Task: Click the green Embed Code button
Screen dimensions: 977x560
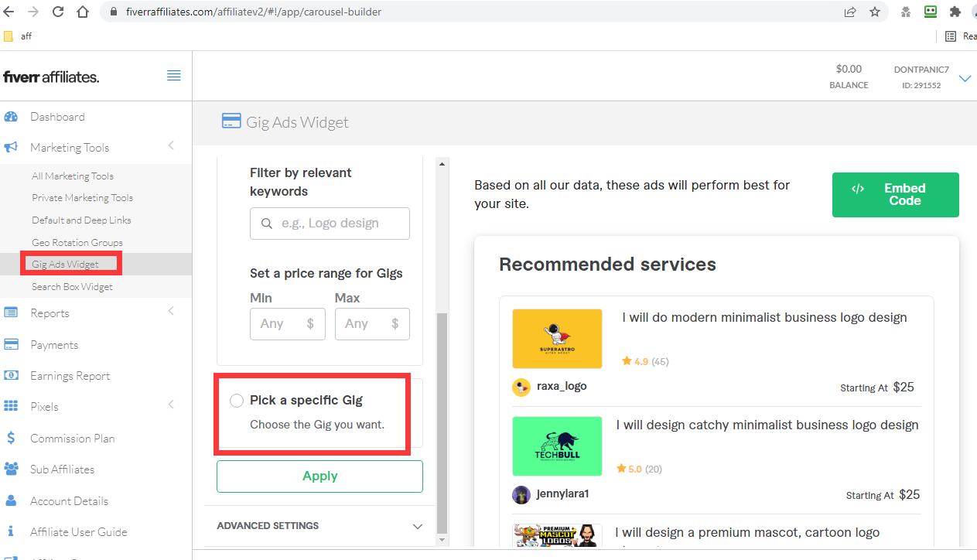Action: click(896, 195)
